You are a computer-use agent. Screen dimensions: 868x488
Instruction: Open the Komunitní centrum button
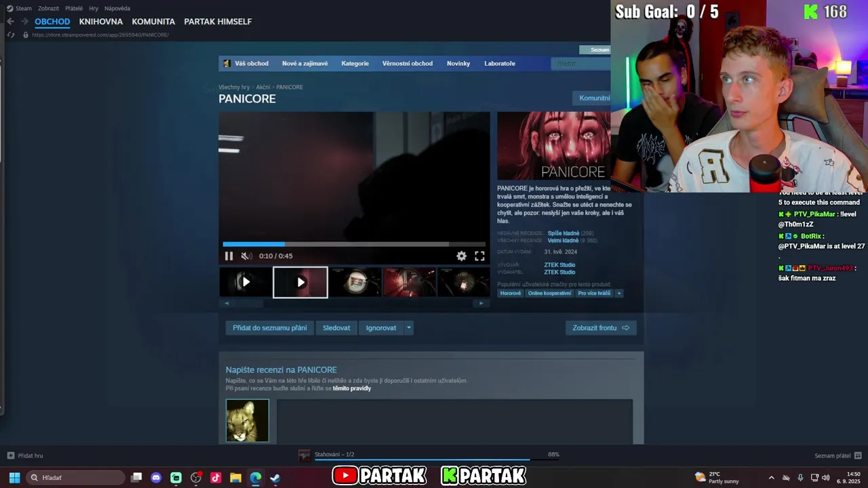[x=591, y=98]
